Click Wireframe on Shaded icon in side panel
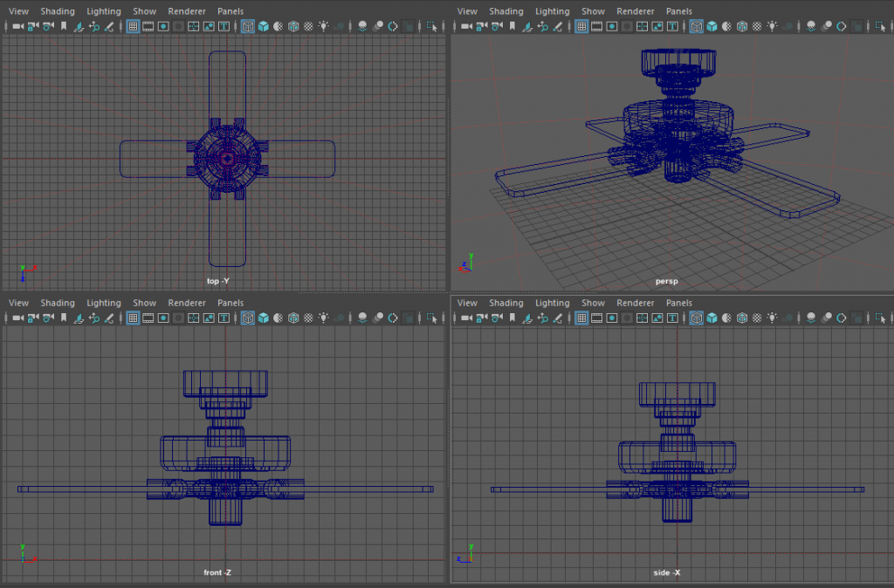Screen dimensions: 894x588 point(742,318)
